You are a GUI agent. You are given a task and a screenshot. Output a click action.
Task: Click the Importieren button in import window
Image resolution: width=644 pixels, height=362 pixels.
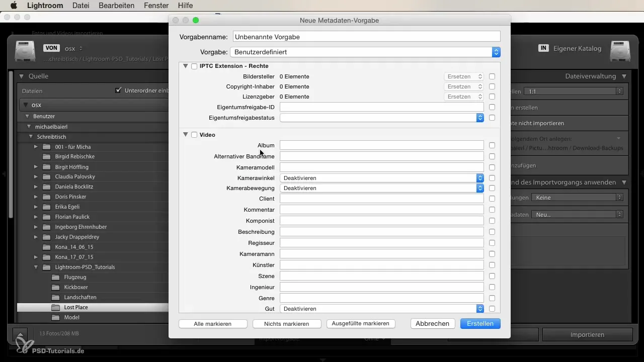click(x=587, y=335)
